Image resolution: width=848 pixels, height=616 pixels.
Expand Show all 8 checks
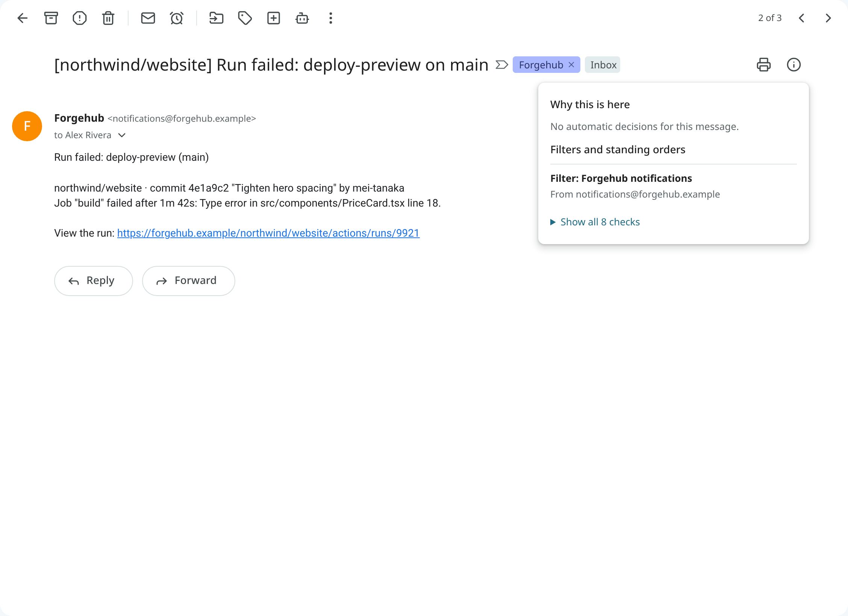click(x=595, y=222)
